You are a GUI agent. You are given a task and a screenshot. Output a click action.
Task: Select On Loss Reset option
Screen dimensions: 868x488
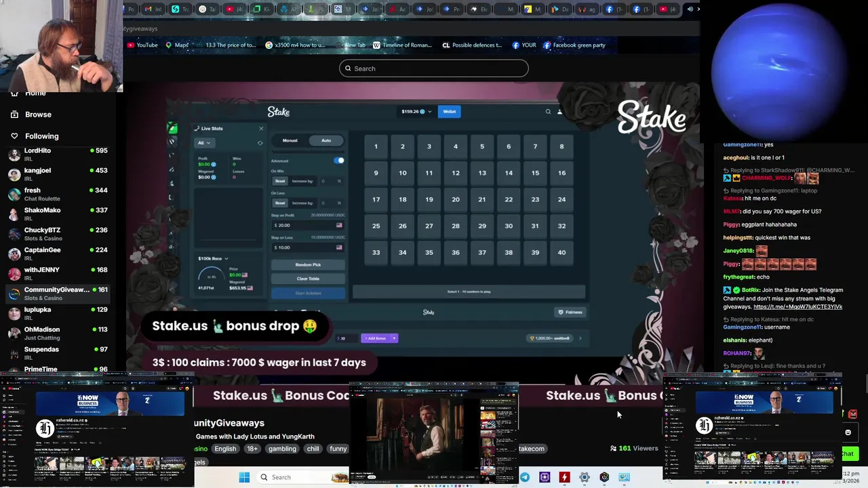(280, 203)
